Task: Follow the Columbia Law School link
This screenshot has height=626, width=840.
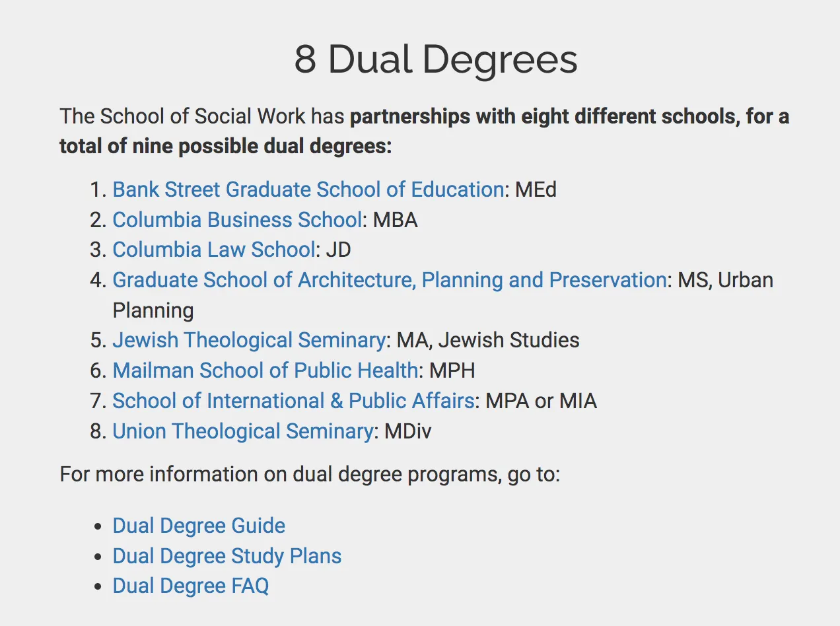Action: click(213, 250)
